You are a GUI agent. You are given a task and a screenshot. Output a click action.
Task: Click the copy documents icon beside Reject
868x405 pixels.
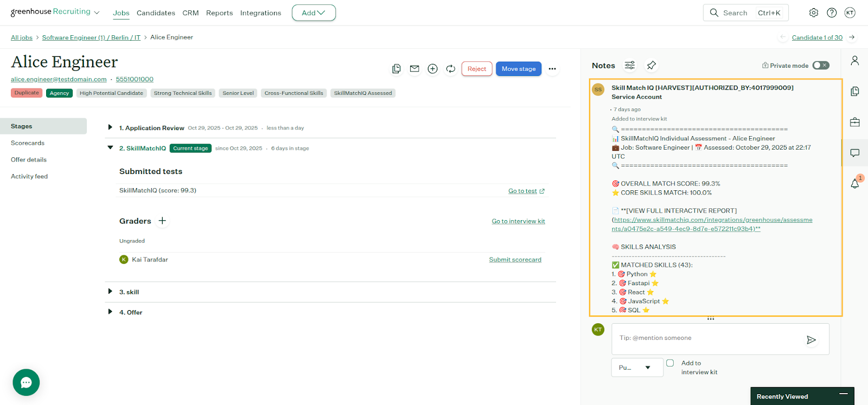click(397, 69)
